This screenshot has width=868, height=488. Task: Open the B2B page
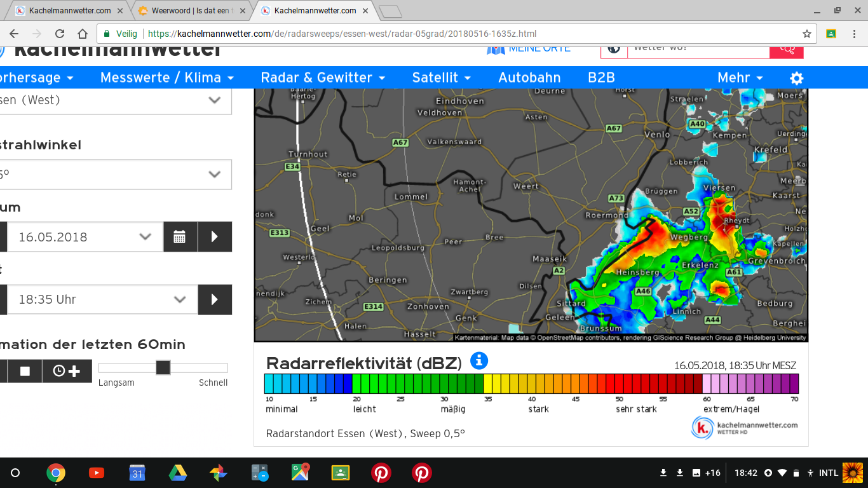[x=601, y=78]
